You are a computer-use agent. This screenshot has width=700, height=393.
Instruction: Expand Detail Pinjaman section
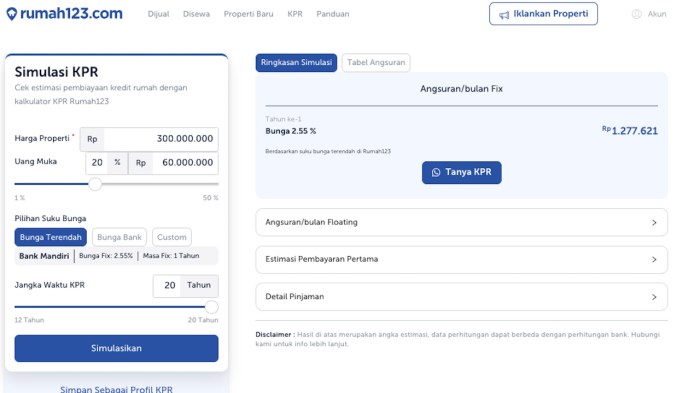pyautogui.click(x=462, y=297)
